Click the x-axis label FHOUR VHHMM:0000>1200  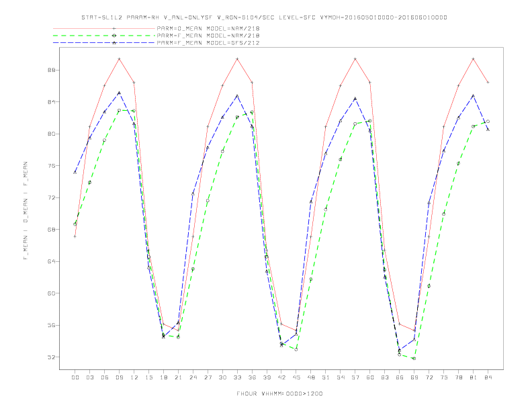(x=279, y=394)
